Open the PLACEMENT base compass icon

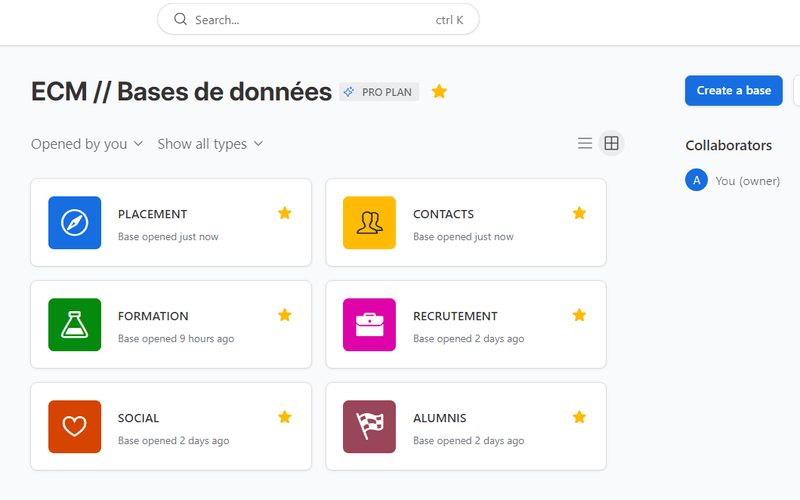[x=75, y=223]
